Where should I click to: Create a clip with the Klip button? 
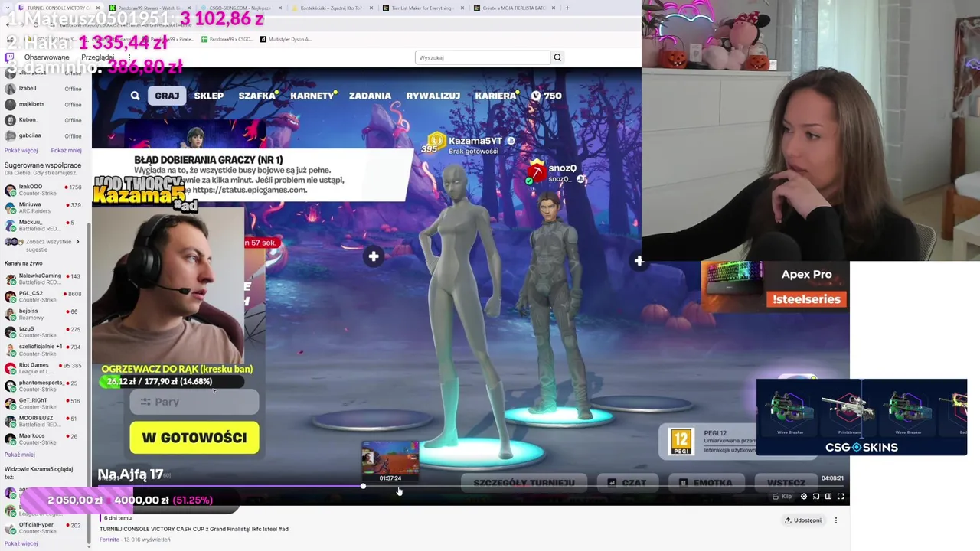(782, 497)
